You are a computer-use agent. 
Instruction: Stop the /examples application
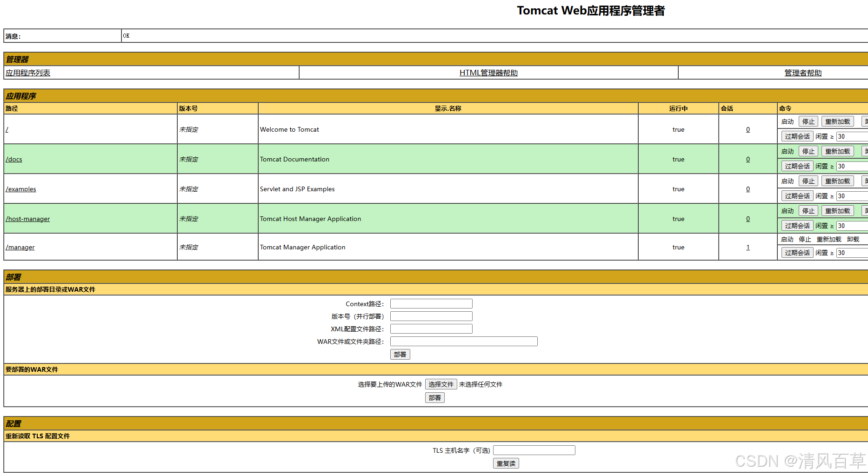808,181
